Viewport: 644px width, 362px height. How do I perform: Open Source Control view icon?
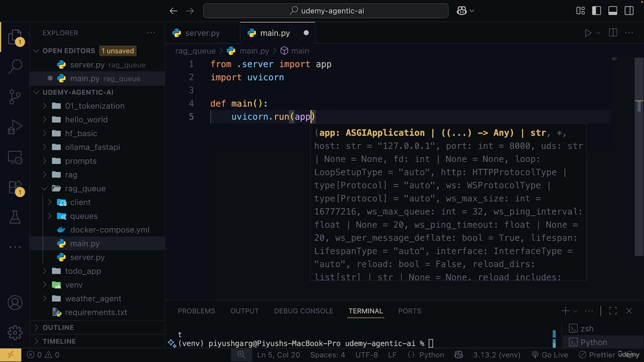click(x=15, y=97)
